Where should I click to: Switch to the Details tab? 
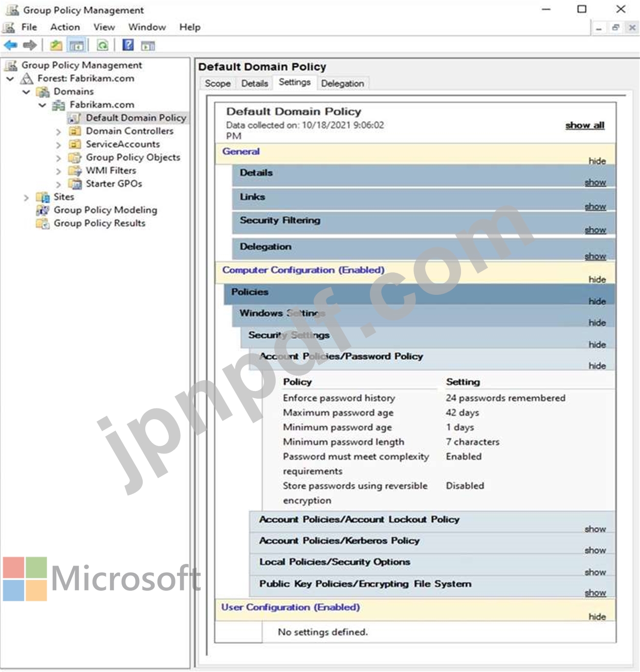[254, 83]
